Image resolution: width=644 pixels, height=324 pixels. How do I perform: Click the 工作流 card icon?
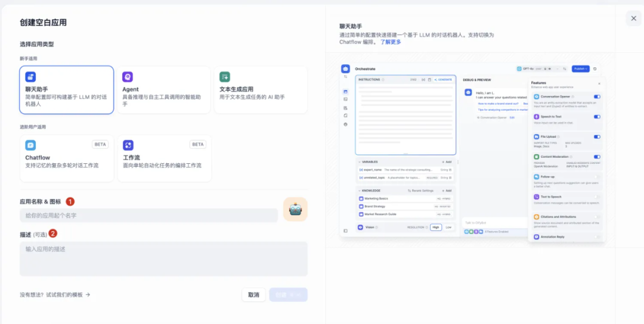(x=128, y=145)
